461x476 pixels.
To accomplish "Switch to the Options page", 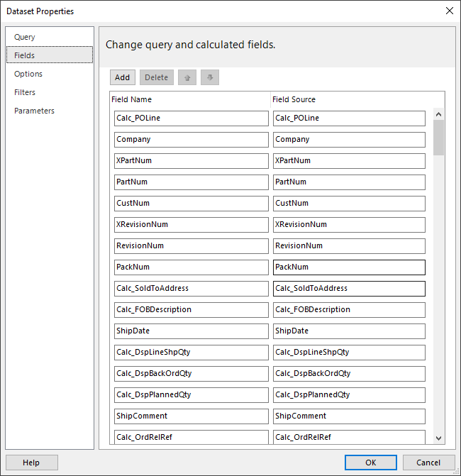I will (28, 74).
